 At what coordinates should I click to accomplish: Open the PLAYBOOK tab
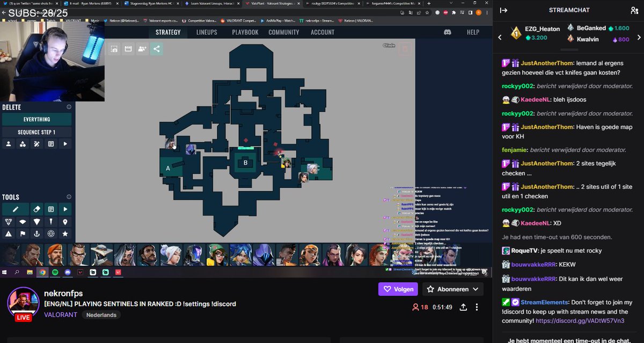tap(245, 32)
